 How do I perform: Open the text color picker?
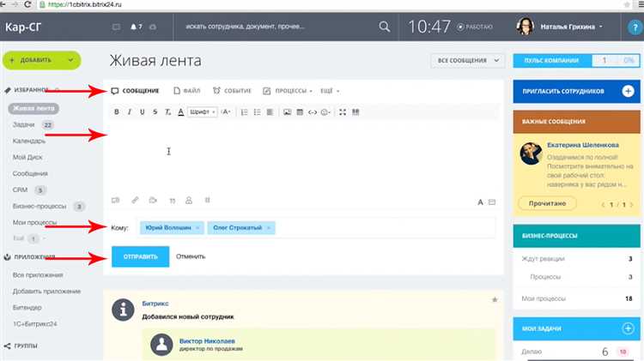click(x=180, y=112)
